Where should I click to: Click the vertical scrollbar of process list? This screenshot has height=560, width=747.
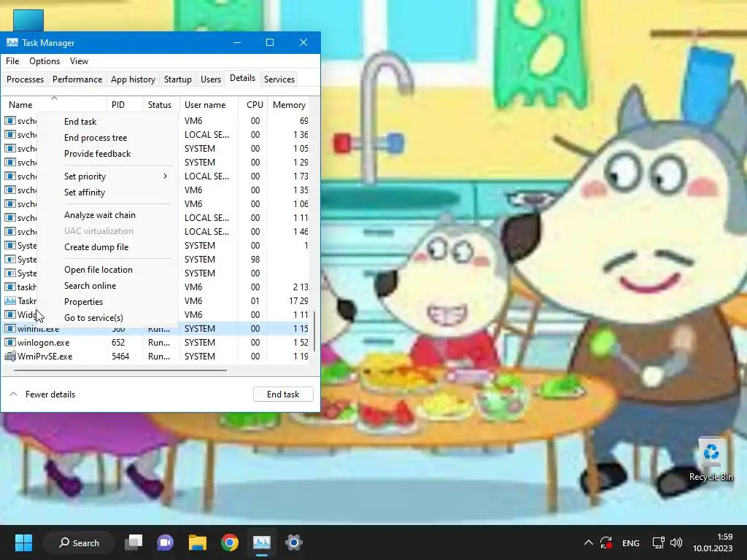click(x=314, y=332)
